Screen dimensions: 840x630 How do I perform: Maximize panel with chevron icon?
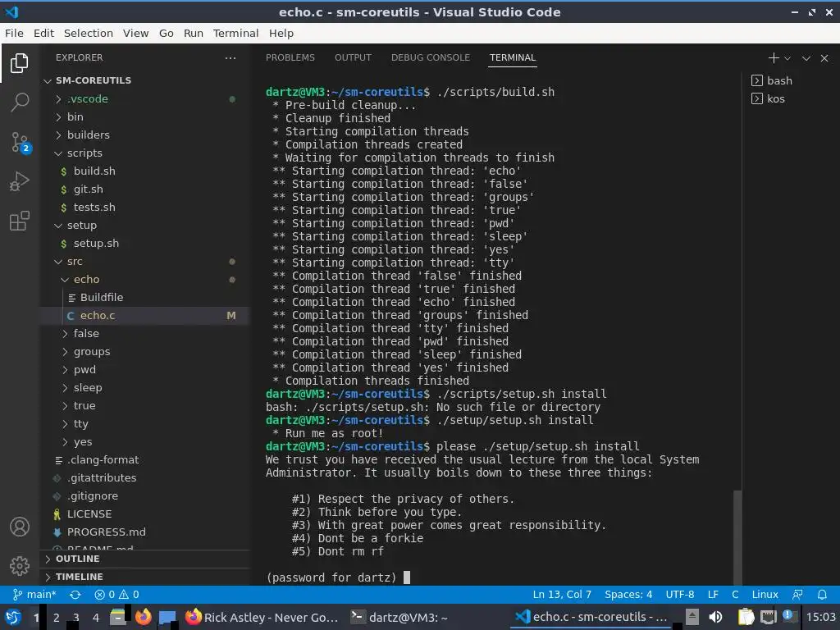[x=806, y=58]
